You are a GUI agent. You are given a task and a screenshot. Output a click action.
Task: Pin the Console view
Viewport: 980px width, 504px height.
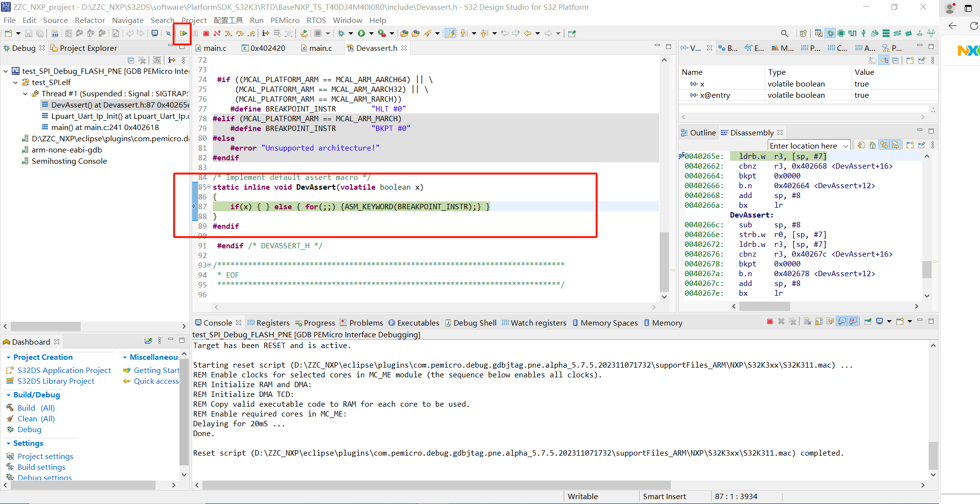tap(868, 323)
